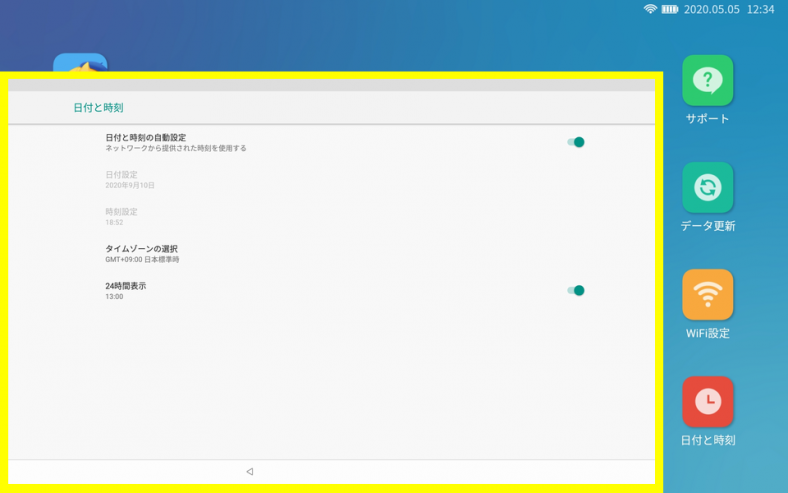Click the GMT+09:00 日本標準時 value
Screen dimensions: 788x493
coord(142,259)
